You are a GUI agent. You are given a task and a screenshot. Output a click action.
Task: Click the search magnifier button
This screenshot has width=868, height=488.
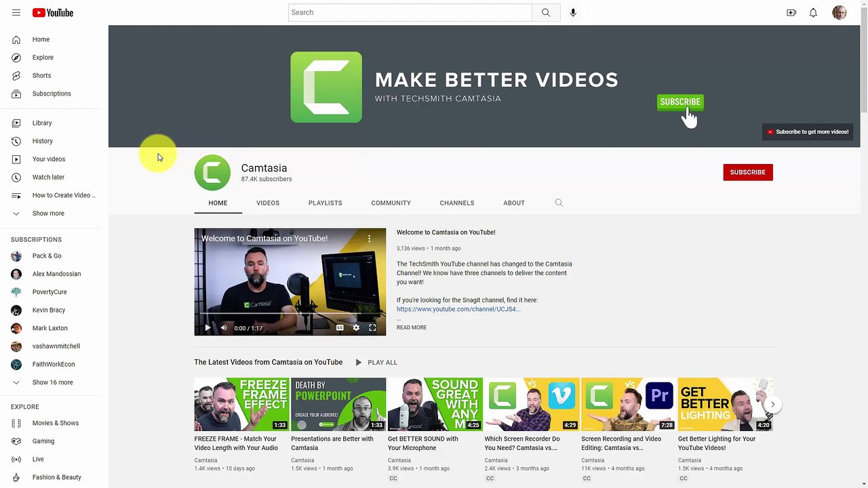coord(546,12)
